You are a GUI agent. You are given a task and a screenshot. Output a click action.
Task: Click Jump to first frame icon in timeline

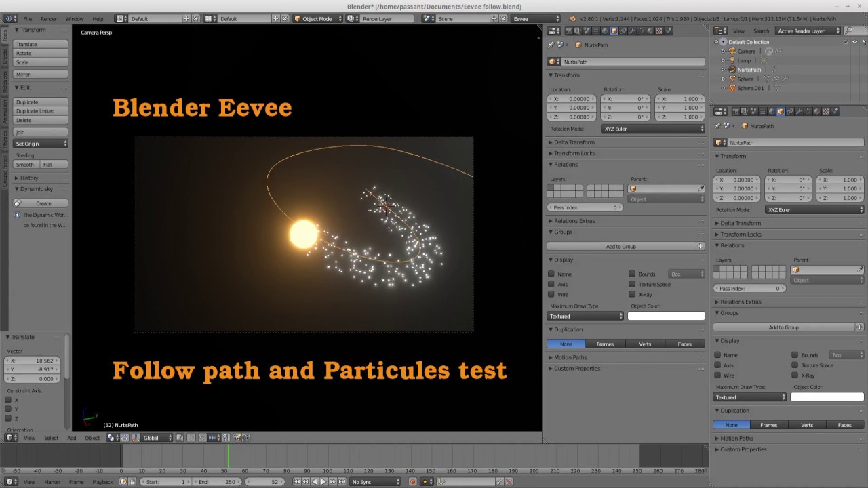click(296, 482)
